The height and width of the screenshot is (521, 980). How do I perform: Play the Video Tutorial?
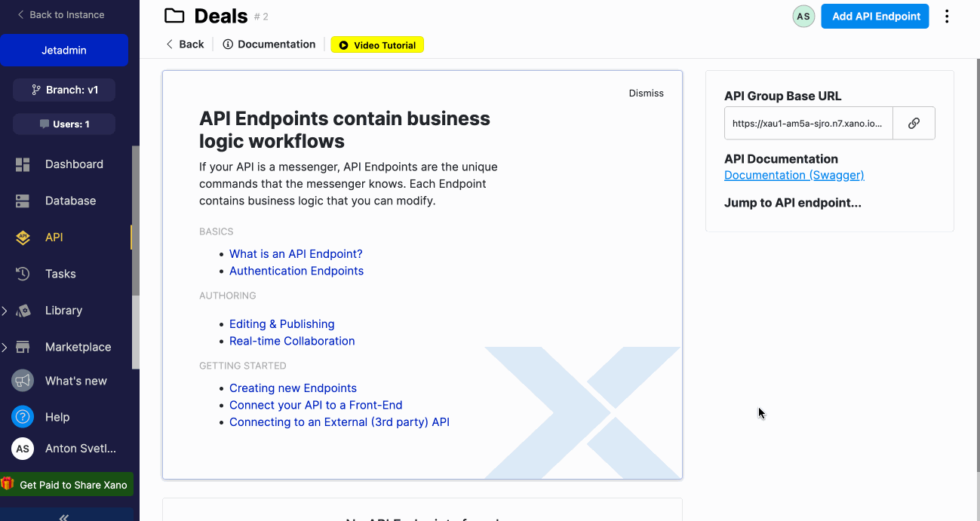377,45
